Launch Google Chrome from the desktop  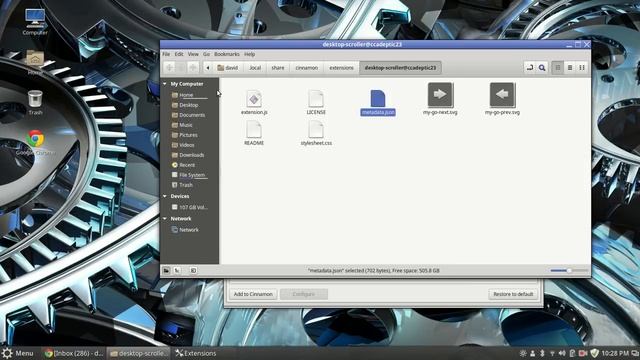36,142
